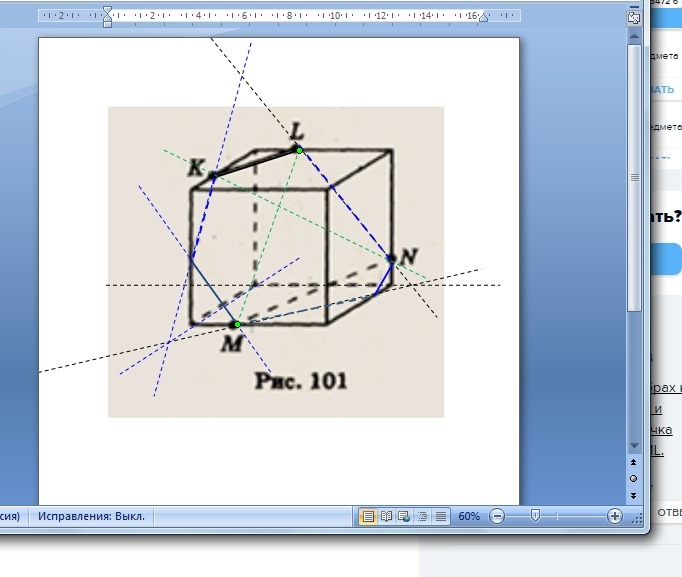The width and height of the screenshot is (682, 577).
Task: Click the Next Page double-arrow button
Action: [x=633, y=494]
